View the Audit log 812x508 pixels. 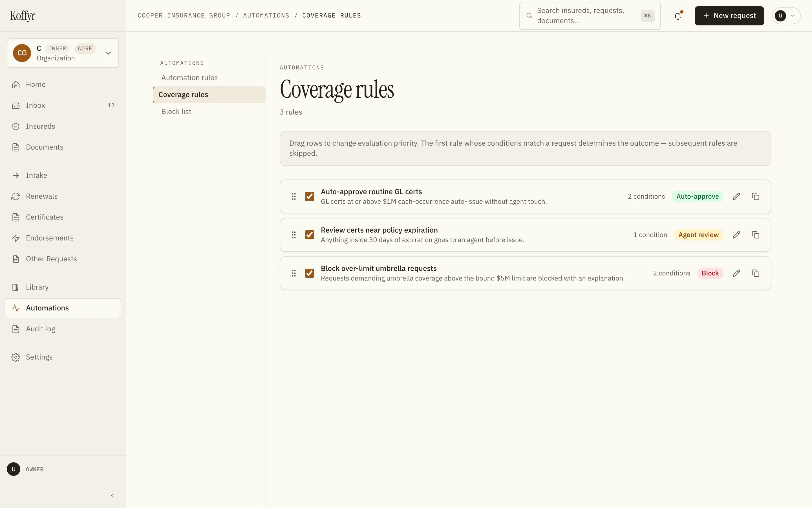[x=63, y=329]
